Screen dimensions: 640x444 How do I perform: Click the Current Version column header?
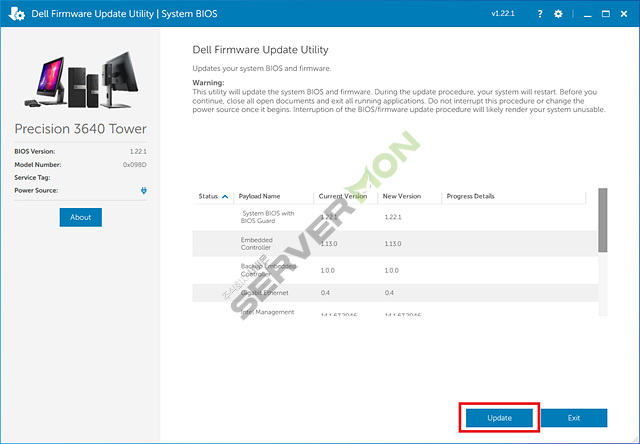[342, 196]
